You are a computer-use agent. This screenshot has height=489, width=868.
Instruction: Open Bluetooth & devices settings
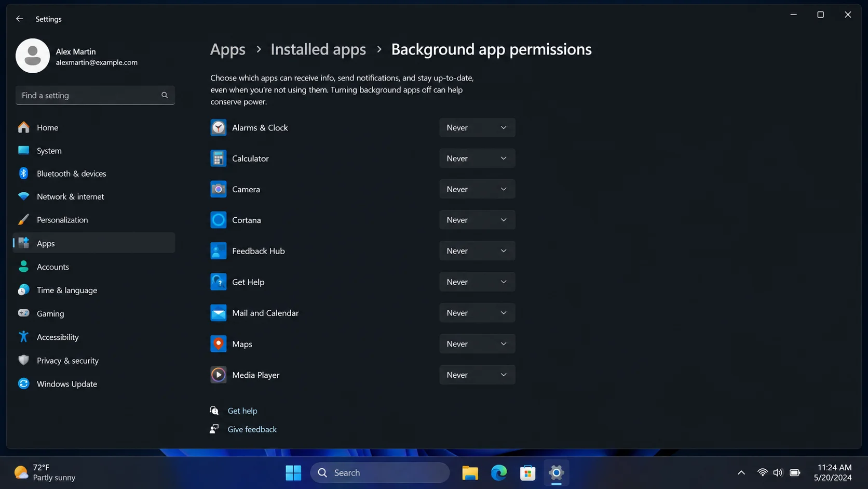(x=94, y=174)
